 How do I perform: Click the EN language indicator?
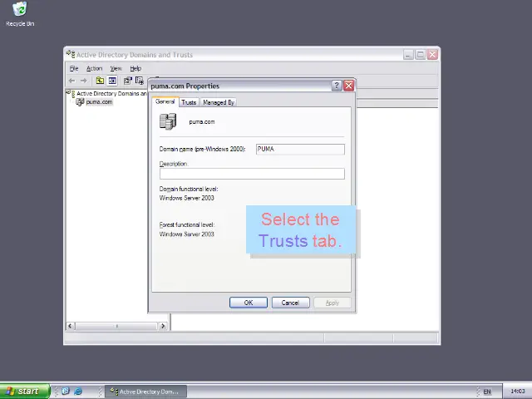487,392
